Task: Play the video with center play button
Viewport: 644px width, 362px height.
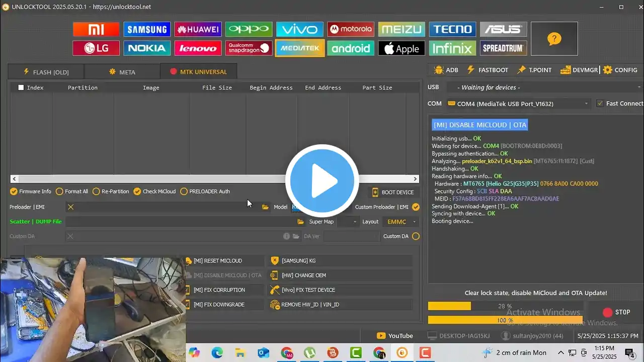Action: (322, 181)
